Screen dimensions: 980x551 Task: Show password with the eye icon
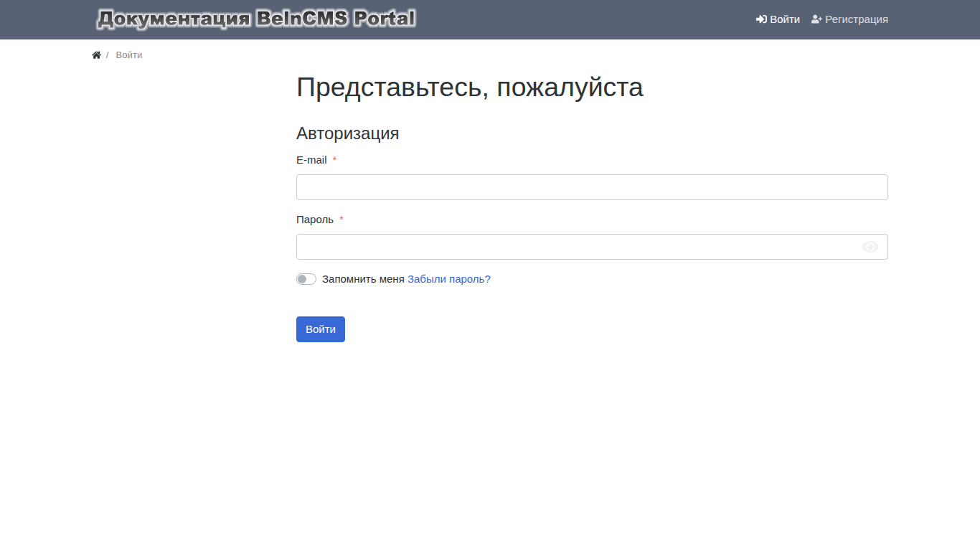click(870, 247)
